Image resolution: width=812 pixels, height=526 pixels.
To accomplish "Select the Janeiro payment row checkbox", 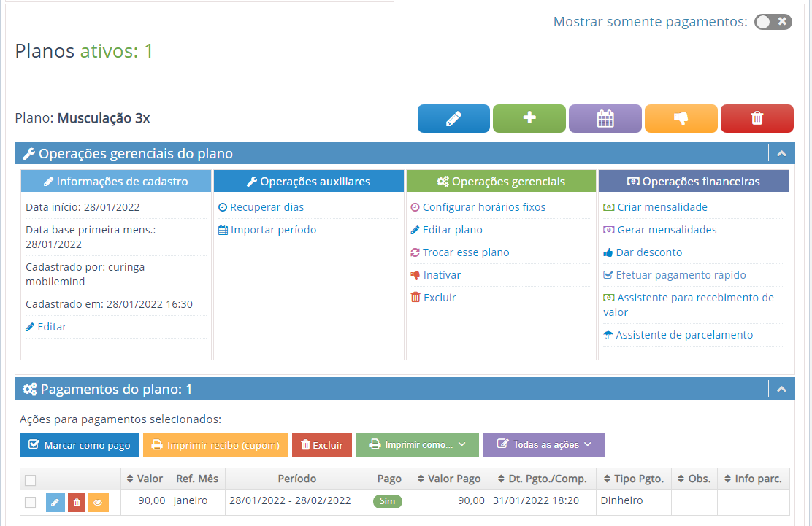I will coord(30,502).
